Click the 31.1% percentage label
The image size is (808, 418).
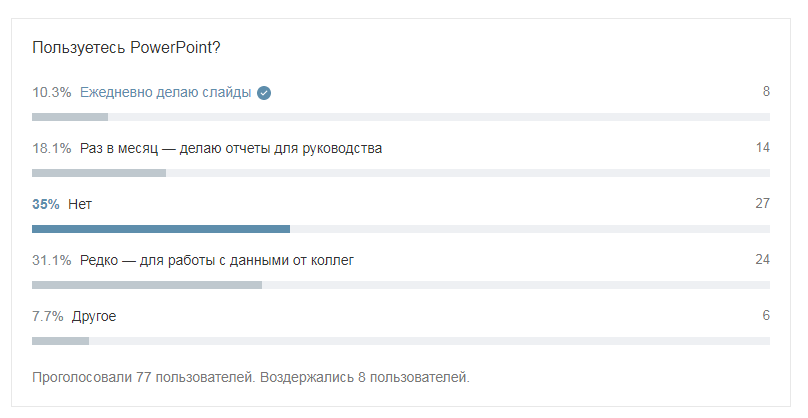[x=52, y=260]
